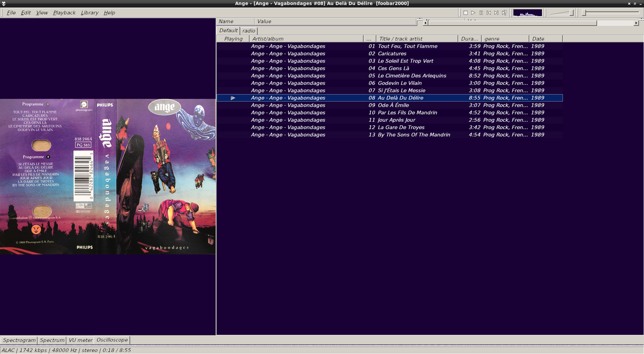Open the Edit menu
644x354 pixels.
pyautogui.click(x=26, y=13)
